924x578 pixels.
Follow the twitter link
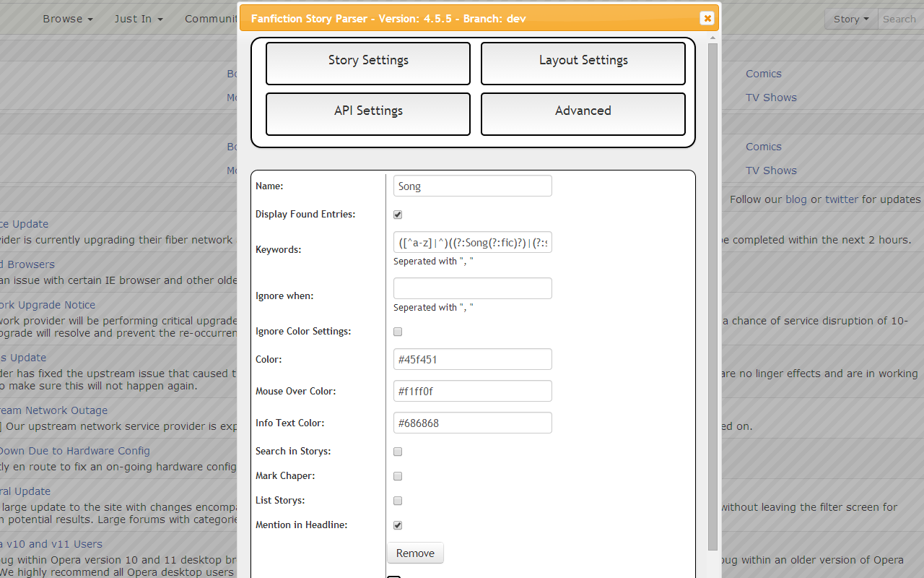tap(842, 199)
